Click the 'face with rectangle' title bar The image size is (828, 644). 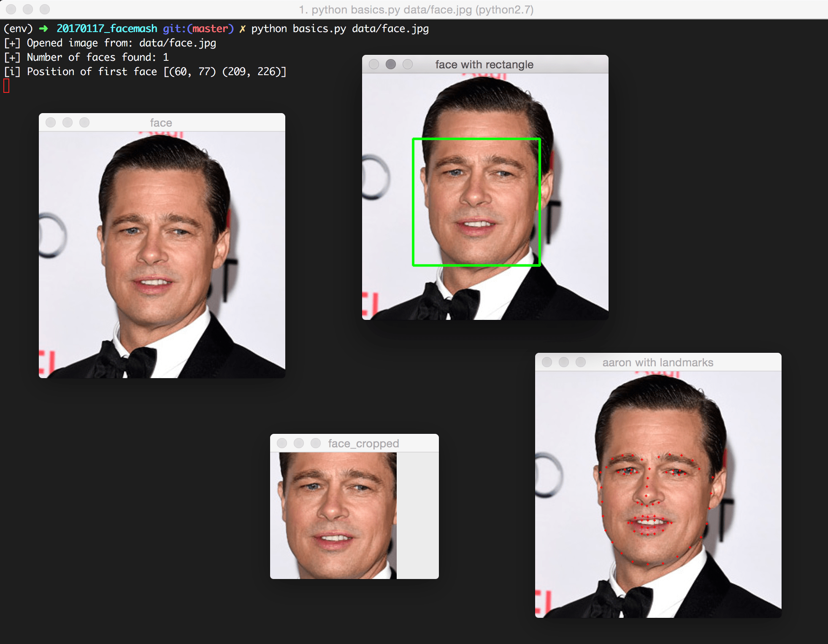[484, 65]
